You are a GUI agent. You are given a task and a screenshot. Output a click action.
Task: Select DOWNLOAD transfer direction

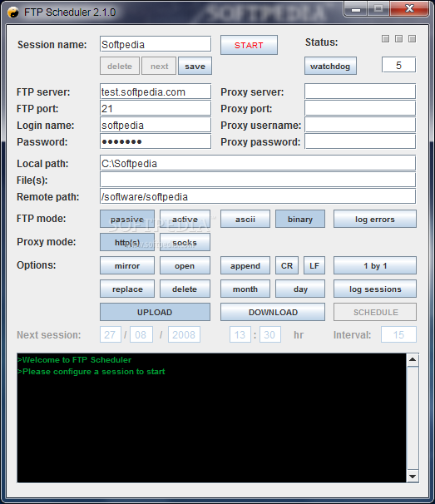point(273,312)
